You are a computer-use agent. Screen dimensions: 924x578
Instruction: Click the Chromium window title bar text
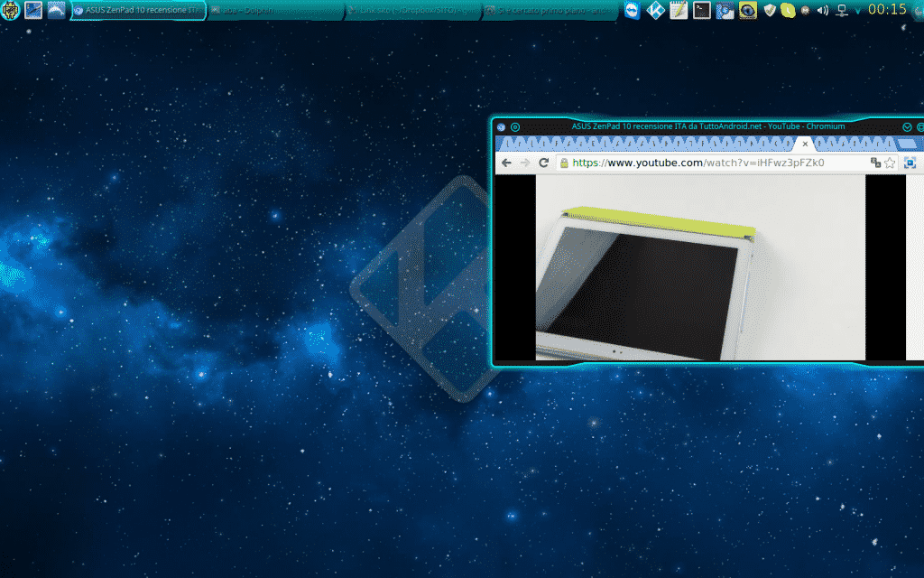pos(708,126)
